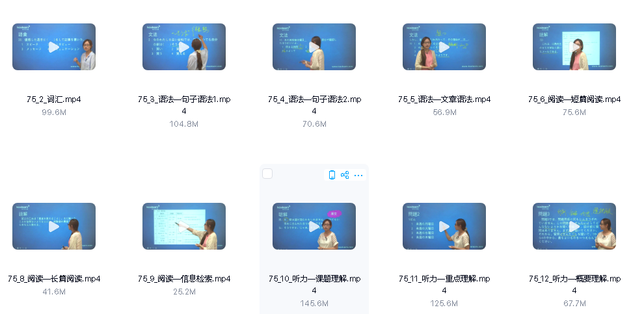
Task: Click the 75.6M file size label
Action: point(574,112)
